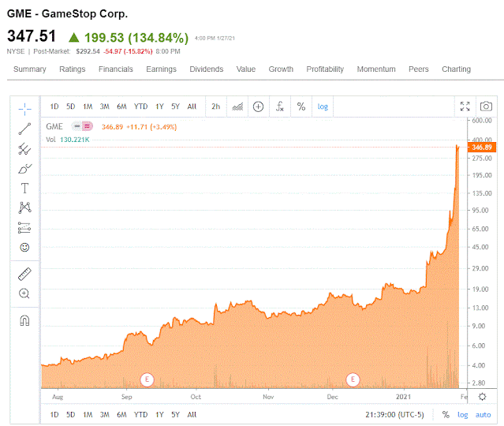Toggle percent scale in bottom bar
Viewport: 504px width, 426px height.
pos(446,415)
